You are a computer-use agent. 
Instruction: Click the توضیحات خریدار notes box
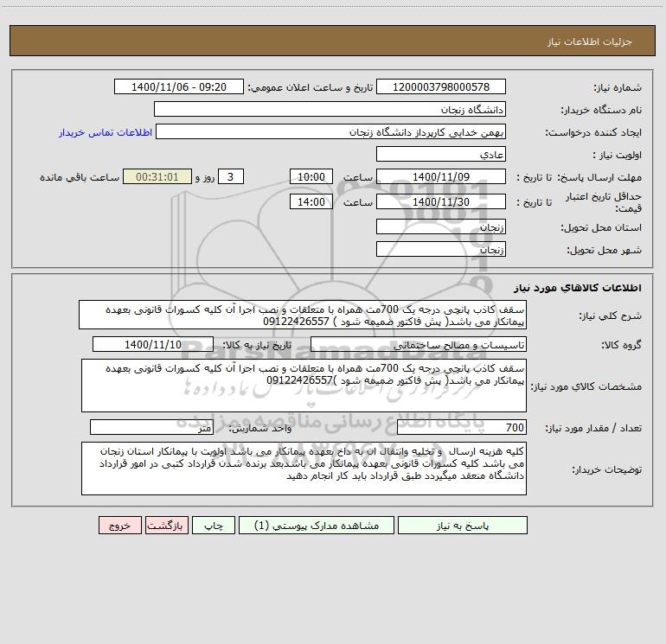click(304, 469)
